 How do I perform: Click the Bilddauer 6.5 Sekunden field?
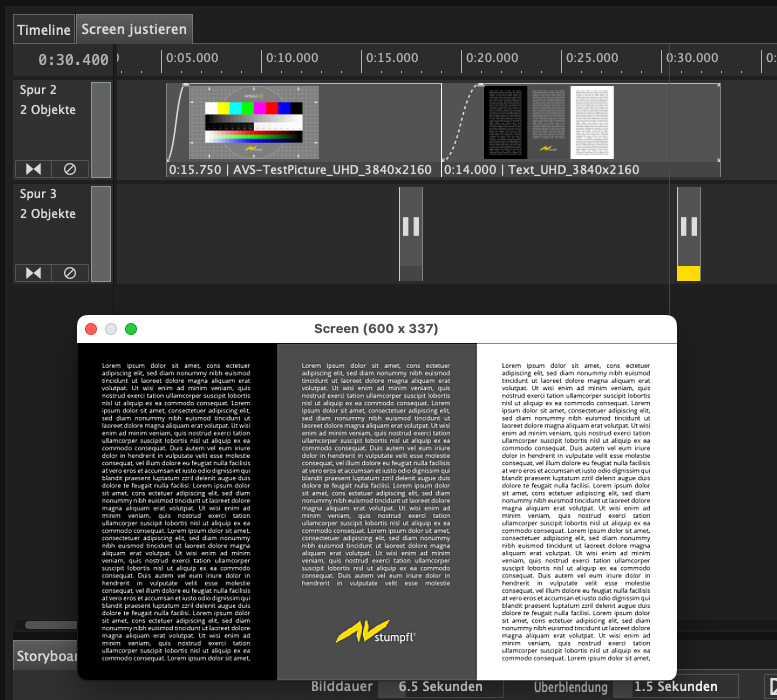point(441,687)
